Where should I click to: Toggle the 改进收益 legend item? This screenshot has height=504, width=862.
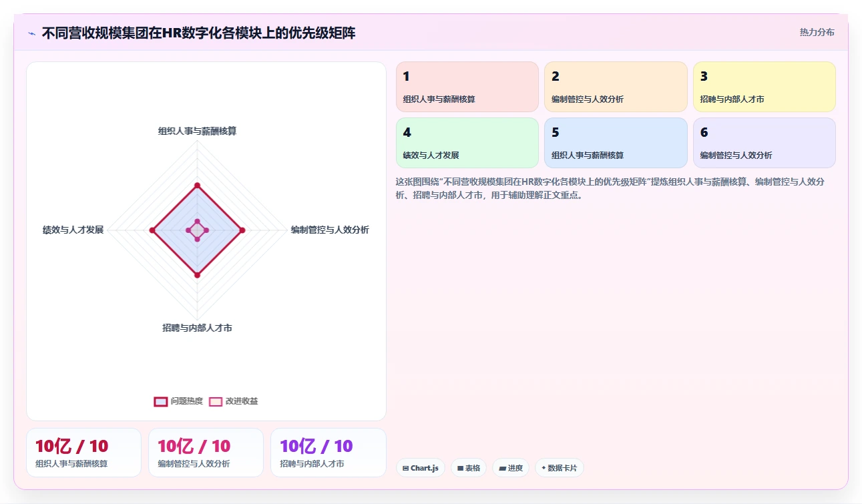click(x=233, y=401)
